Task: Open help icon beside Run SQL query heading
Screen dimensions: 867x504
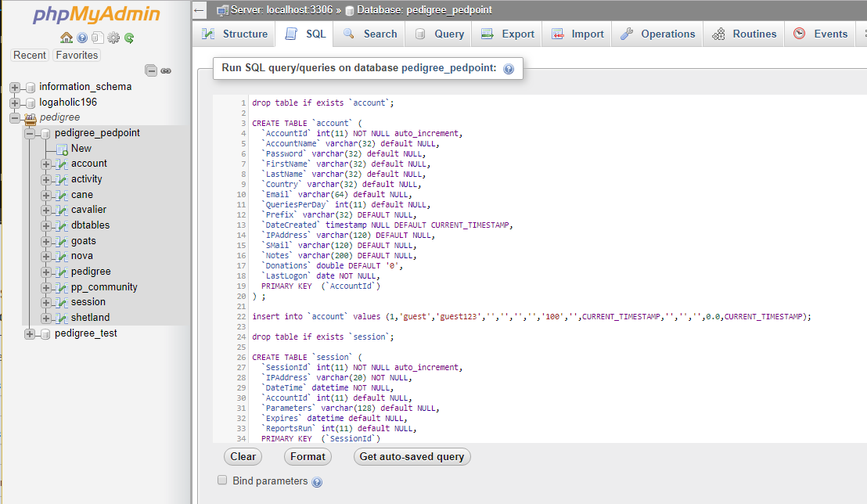Action: pos(509,69)
